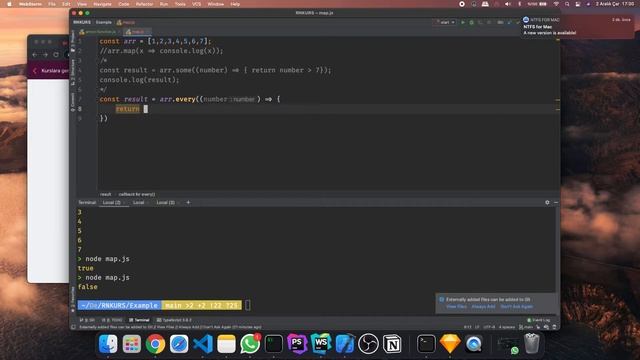Select the arrow-function.js editor tab
The width and height of the screenshot is (640, 360).
pos(100,31)
